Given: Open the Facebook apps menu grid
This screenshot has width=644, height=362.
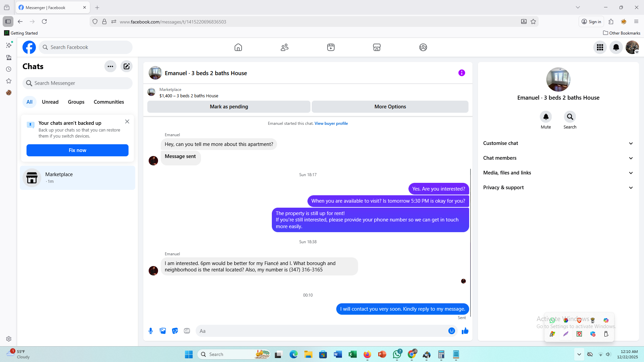Looking at the screenshot, I should [x=600, y=47].
